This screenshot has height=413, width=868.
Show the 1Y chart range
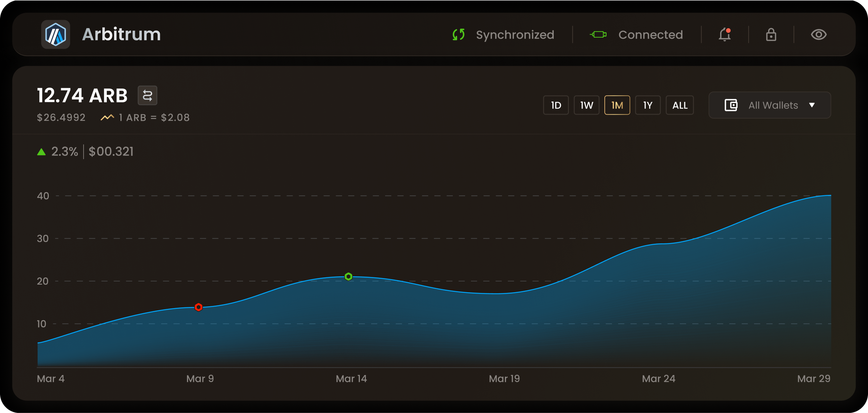click(648, 105)
